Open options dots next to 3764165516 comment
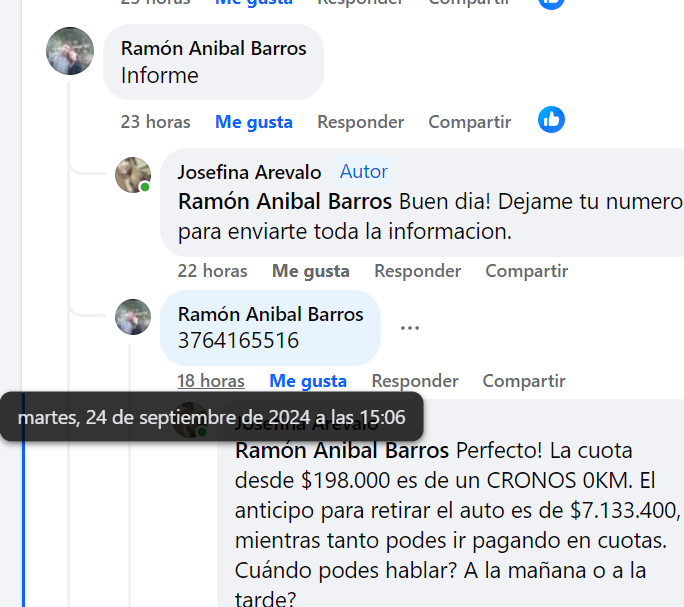This screenshot has height=607, width=684. 410,328
